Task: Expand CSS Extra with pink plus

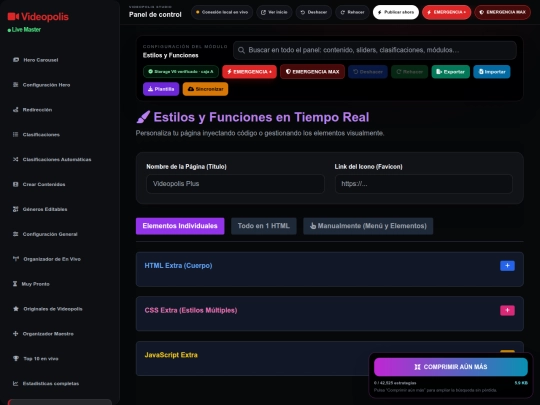Action: pyautogui.click(x=507, y=310)
